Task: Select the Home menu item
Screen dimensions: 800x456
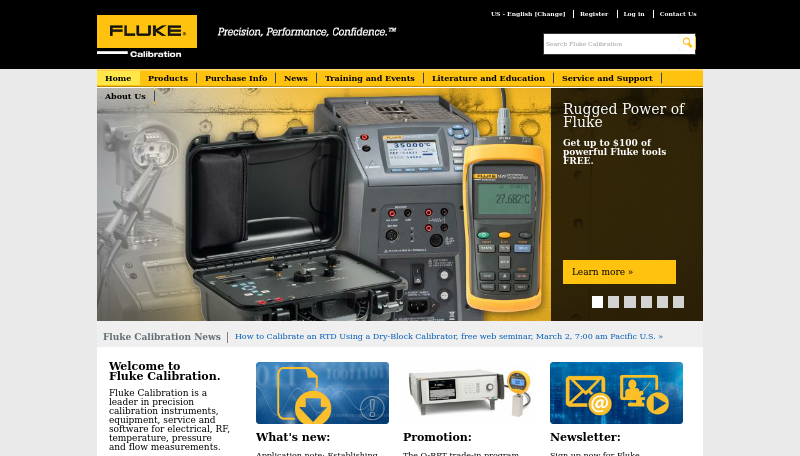Action: (118, 78)
